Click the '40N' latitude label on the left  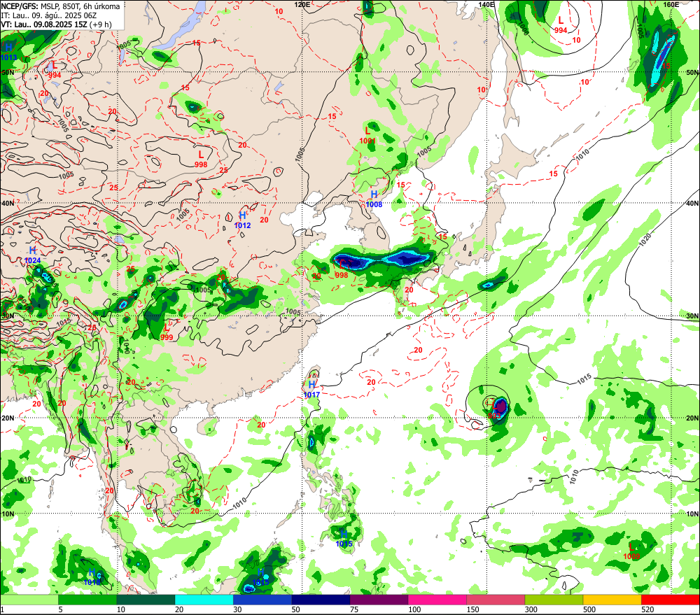[x=8, y=203]
